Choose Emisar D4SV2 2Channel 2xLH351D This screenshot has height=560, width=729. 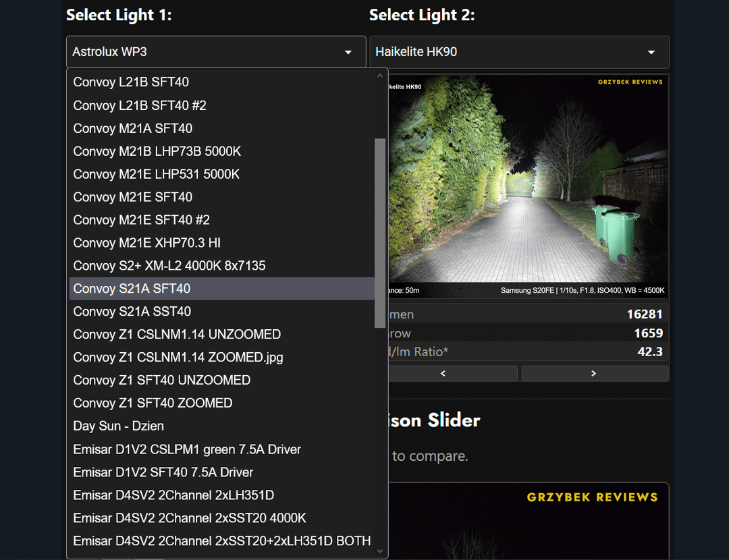point(173,495)
